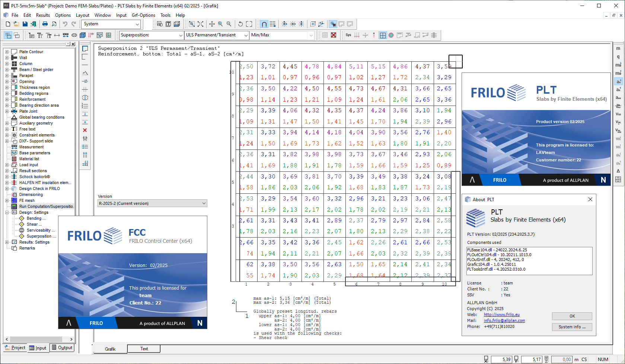Open the Min/Max results dropdown
Screen dimensions: 625x364
point(311,35)
